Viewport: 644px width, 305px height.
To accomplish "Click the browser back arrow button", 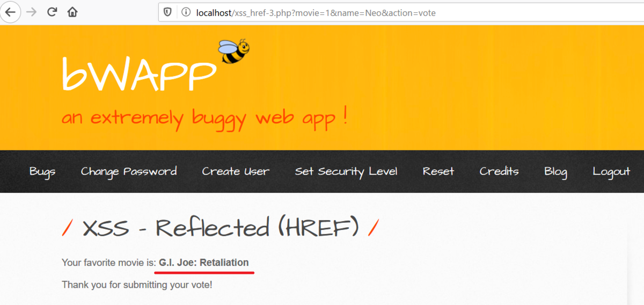I will pos(11,12).
